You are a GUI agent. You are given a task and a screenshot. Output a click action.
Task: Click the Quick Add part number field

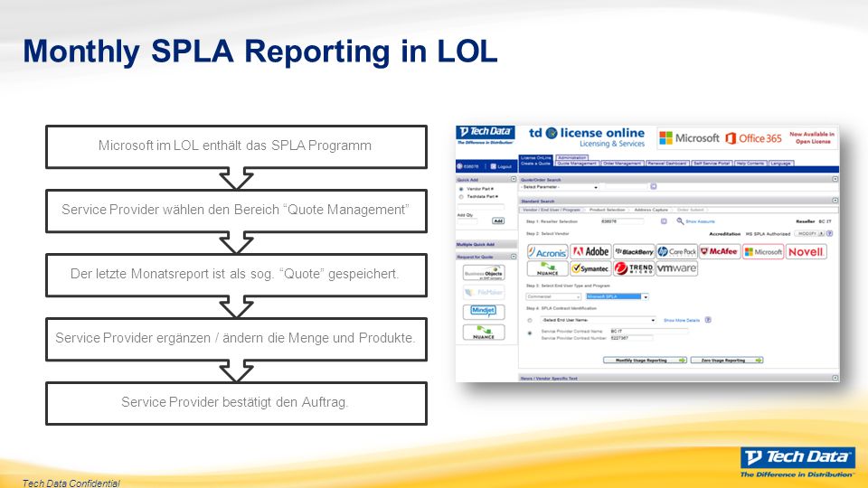click(x=481, y=206)
